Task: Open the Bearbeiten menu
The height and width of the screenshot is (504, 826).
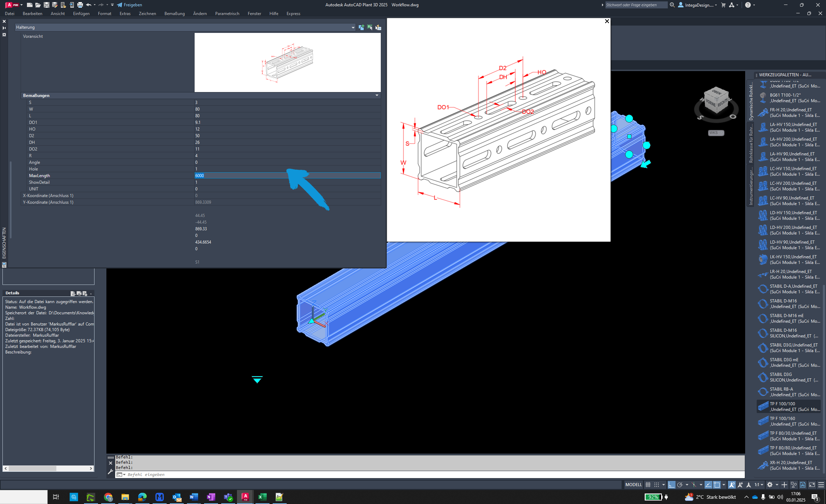Action: [x=33, y=14]
